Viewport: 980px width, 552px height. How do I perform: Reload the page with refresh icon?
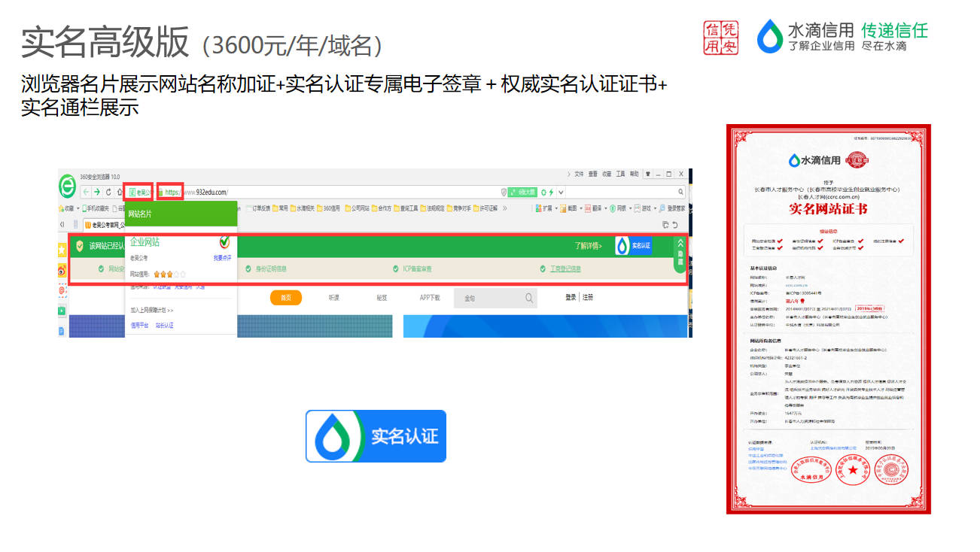[x=108, y=192]
